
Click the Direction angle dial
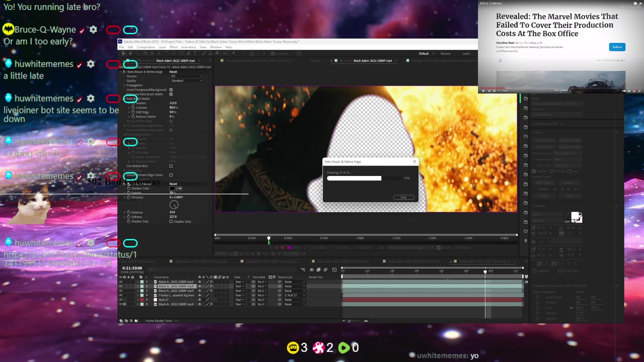click(174, 205)
